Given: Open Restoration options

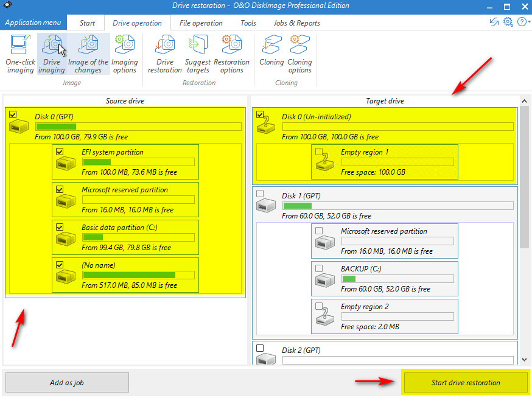Looking at the screenshot, I should (x=231, y=54).
